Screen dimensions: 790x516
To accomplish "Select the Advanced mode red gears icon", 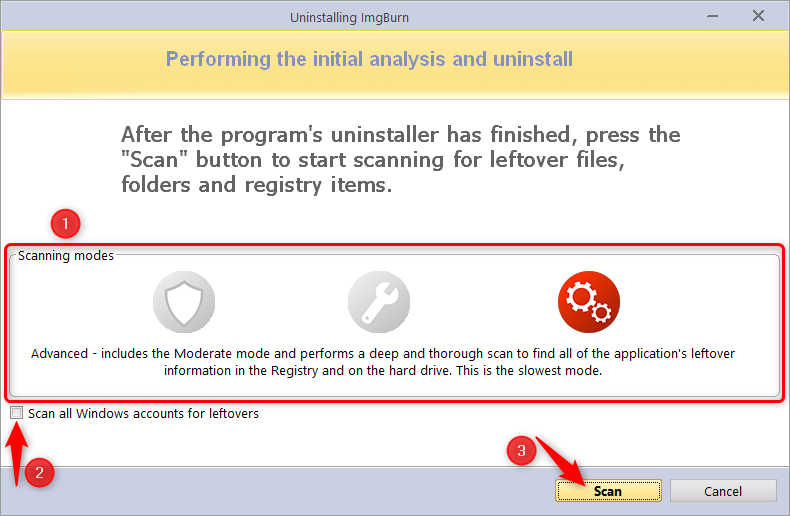I will [588, 302].
